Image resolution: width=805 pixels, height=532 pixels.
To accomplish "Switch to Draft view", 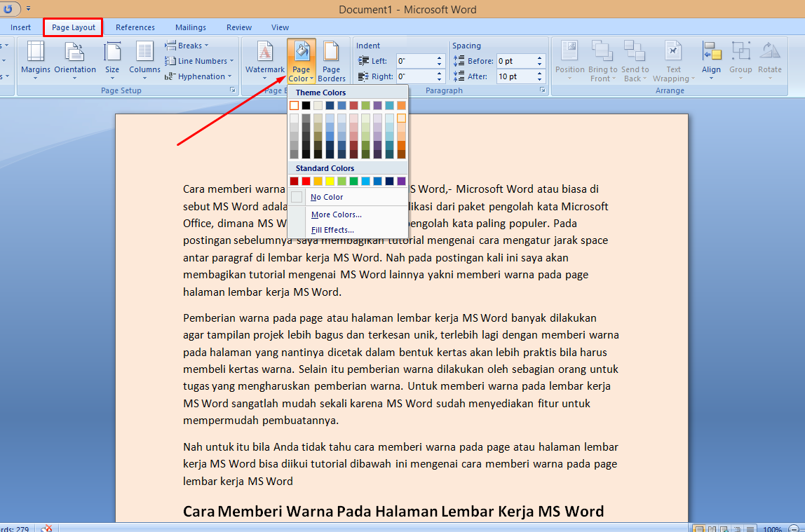I will pyautogui.click(x=750, y=529).
